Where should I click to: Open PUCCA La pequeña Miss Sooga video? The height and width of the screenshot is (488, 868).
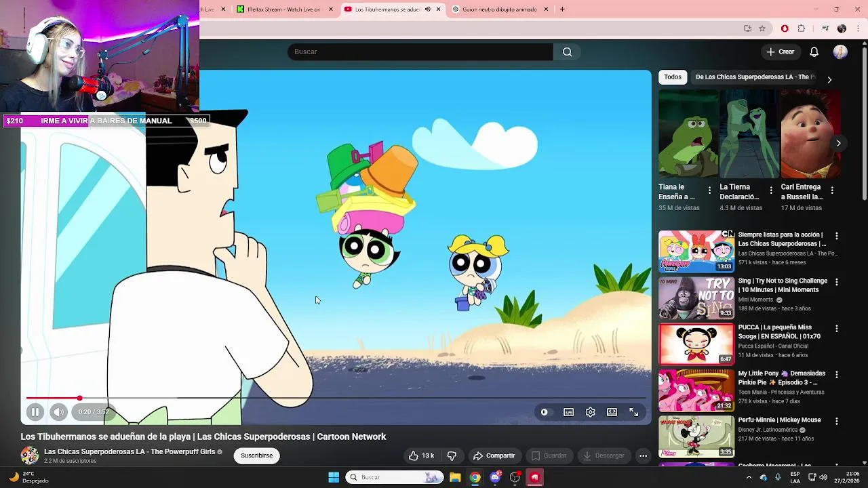pos(779,331)
